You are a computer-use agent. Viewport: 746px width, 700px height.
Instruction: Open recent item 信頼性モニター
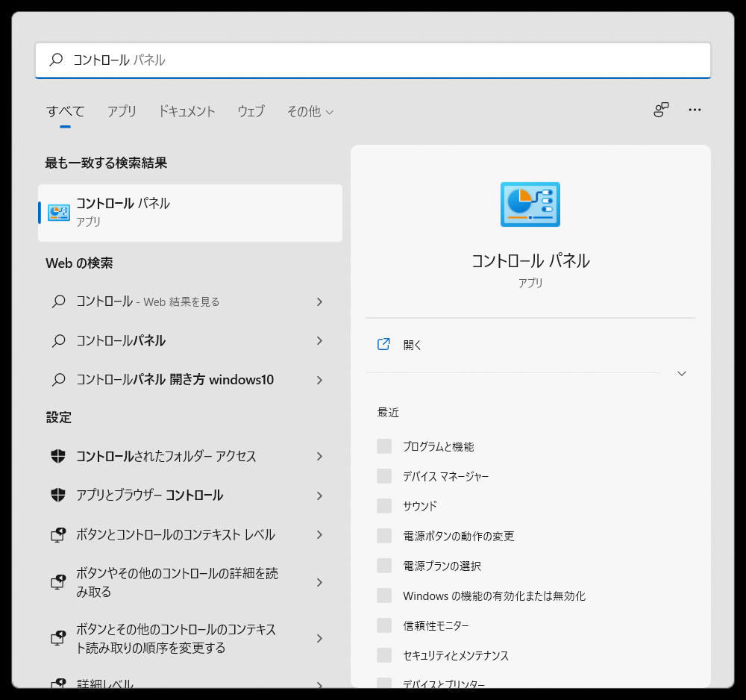coord(436,626)
